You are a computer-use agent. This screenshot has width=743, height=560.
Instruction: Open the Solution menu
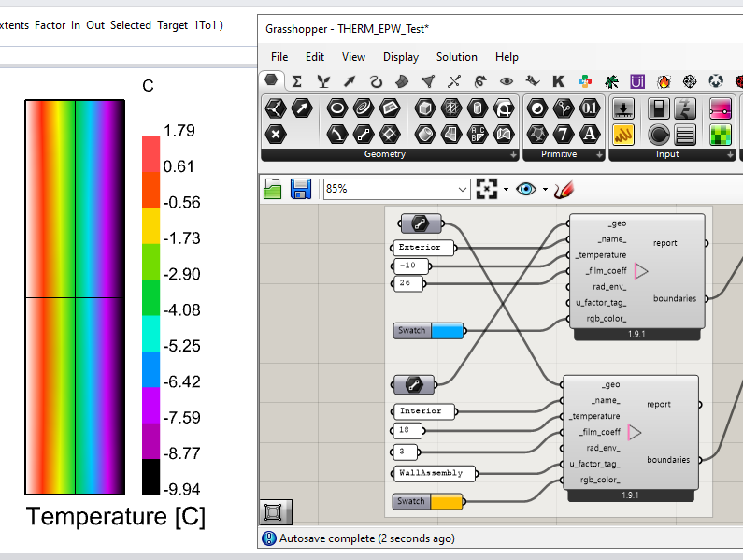click(456, 57)
